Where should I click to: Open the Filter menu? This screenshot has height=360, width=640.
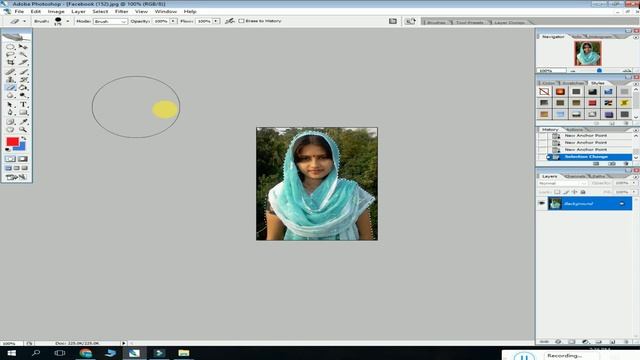[x=121, y=11]
